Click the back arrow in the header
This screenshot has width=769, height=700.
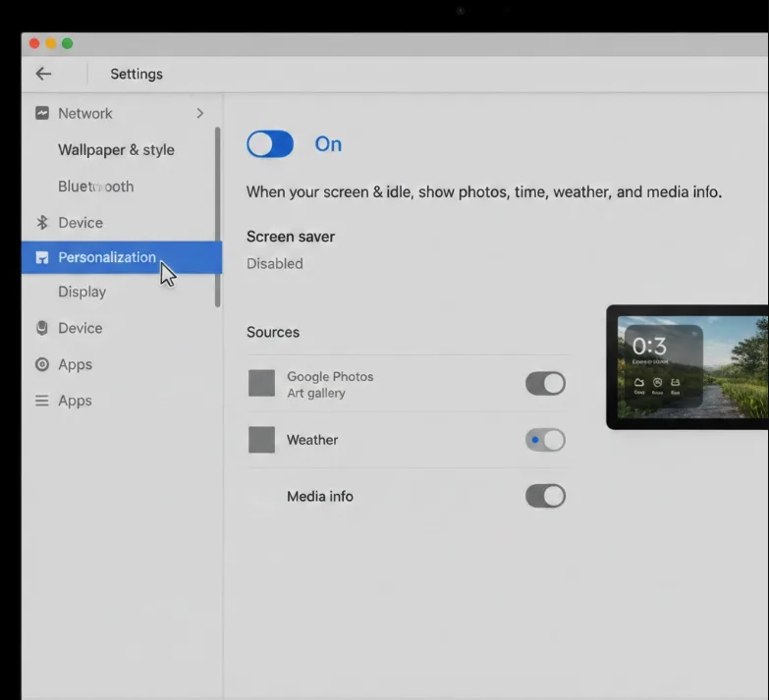[43, 74]
